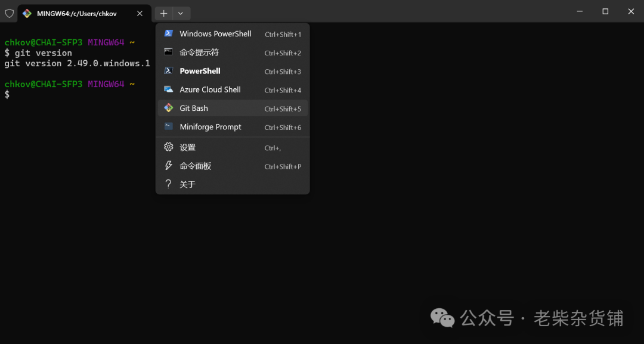Image resolution: width=644 pixels, height=344 pixels.
Task: Click the "$ git version" command line
Action: (x=38, y=53)
